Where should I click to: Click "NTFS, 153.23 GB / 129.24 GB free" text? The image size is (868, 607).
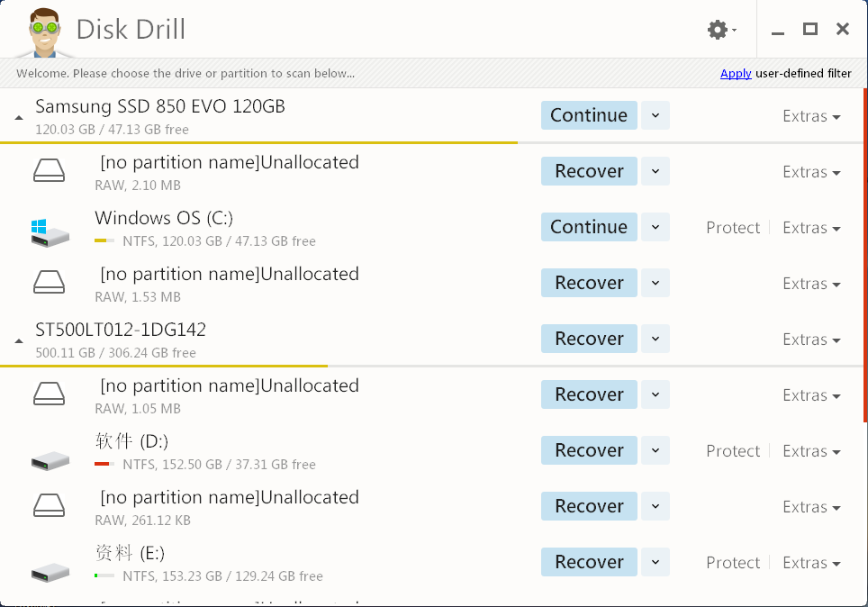222,576
